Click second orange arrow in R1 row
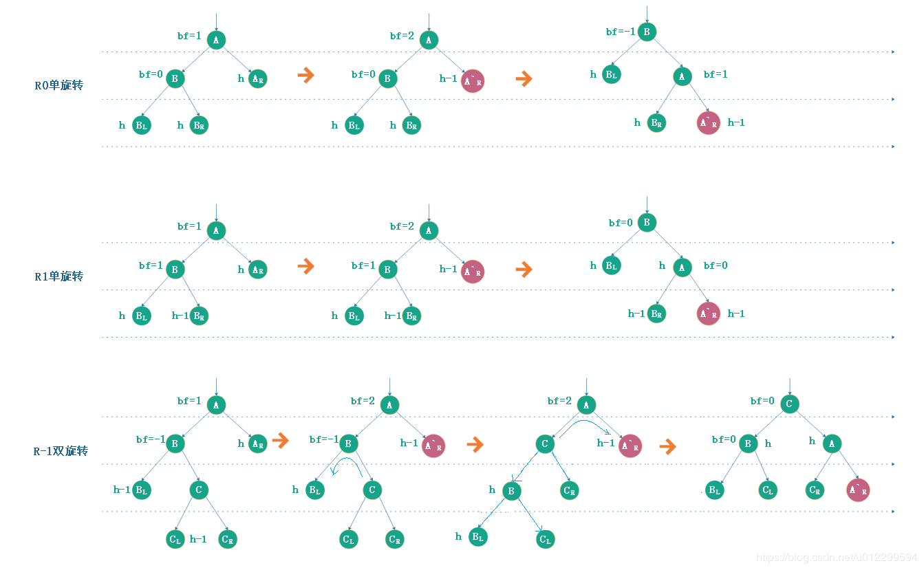This screenshot has height=570, width=924. 524,270
